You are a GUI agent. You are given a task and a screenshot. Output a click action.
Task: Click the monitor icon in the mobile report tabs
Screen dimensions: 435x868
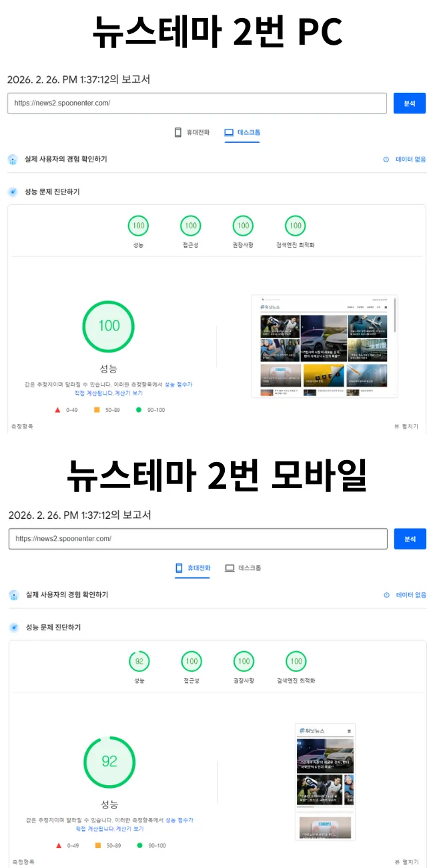(230, 568)
